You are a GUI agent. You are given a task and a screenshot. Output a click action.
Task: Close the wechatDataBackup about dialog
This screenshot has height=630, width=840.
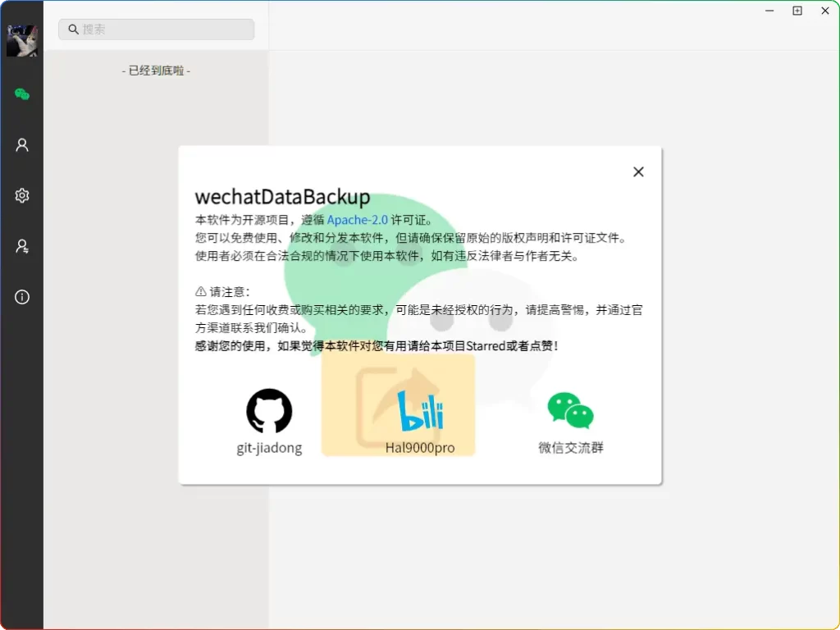tap(638, 172)
